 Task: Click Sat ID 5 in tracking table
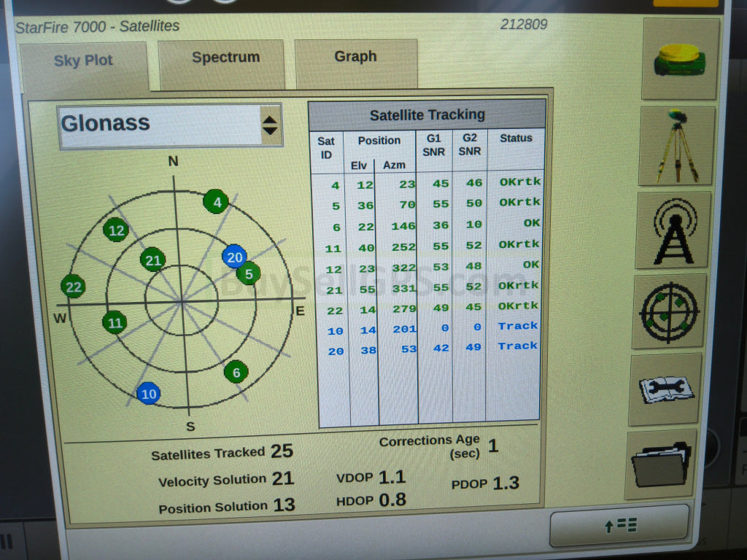(336, 206)
